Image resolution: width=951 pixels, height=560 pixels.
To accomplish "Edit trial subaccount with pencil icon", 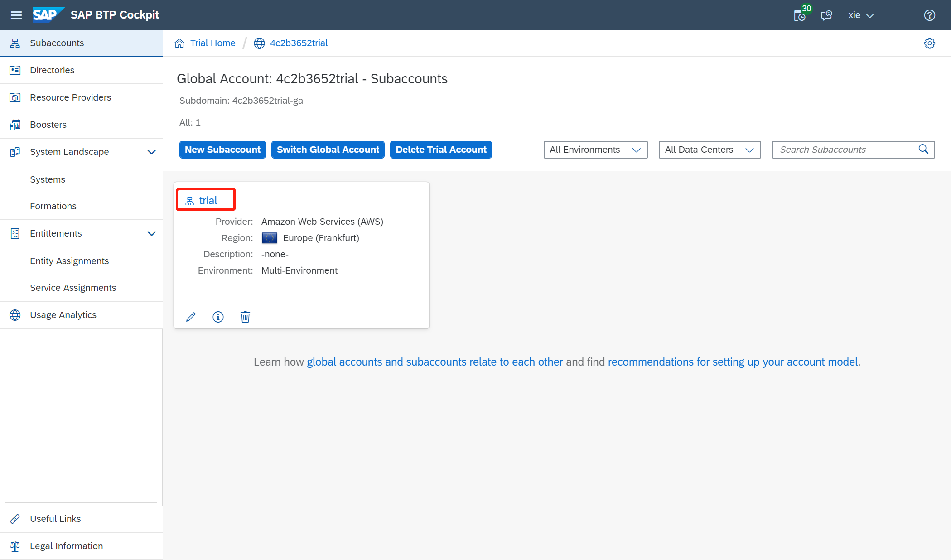I will point(191,317).
